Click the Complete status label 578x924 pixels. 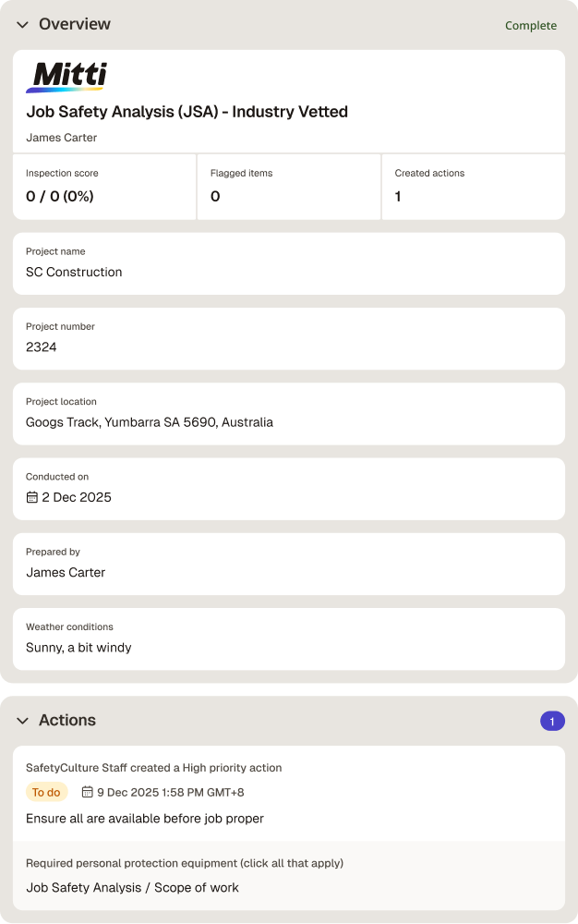pyautogui.click(x=530, y=25)
